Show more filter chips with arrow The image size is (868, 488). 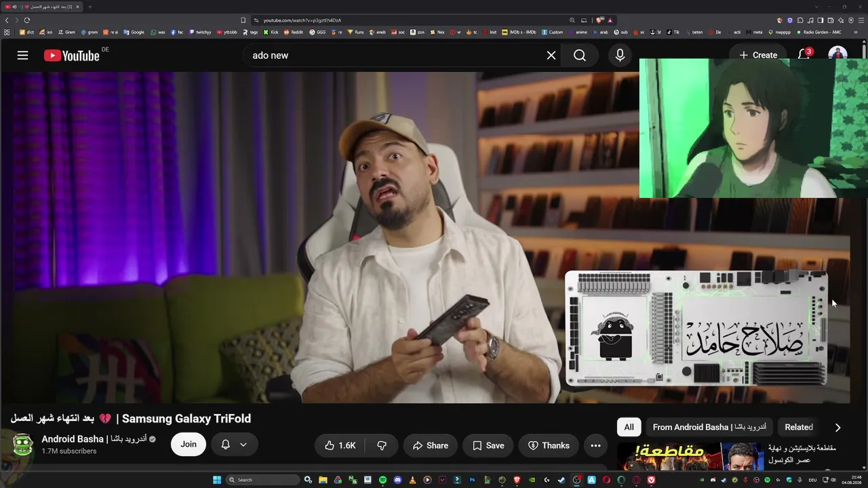click(837, 427)
